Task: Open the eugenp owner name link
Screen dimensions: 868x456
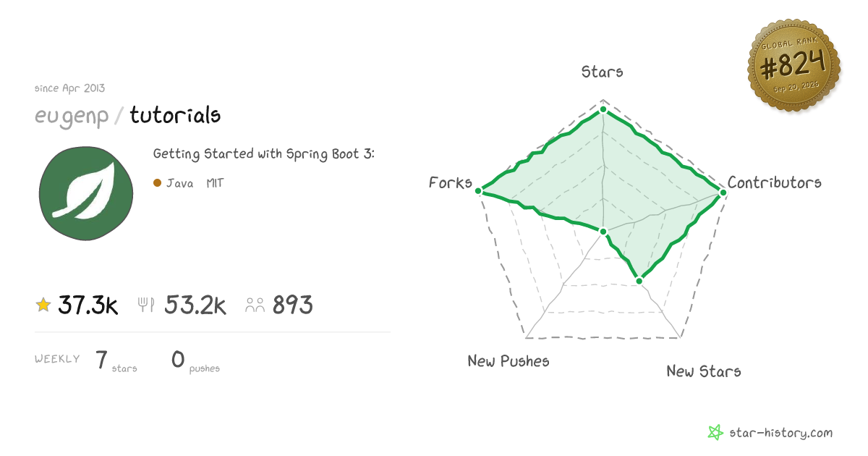Action: point(72,116)
